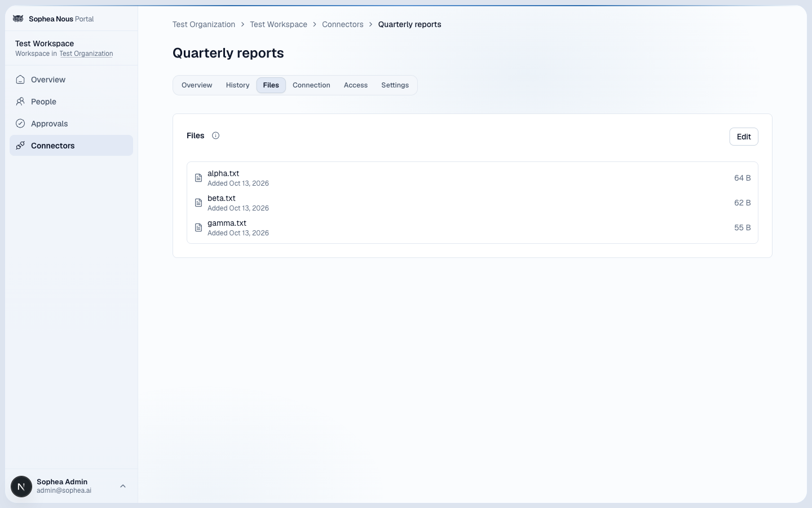The image size is (812, 508).
Task: Click the Sophea Admin avatar
Action: [x=21, y=486]
